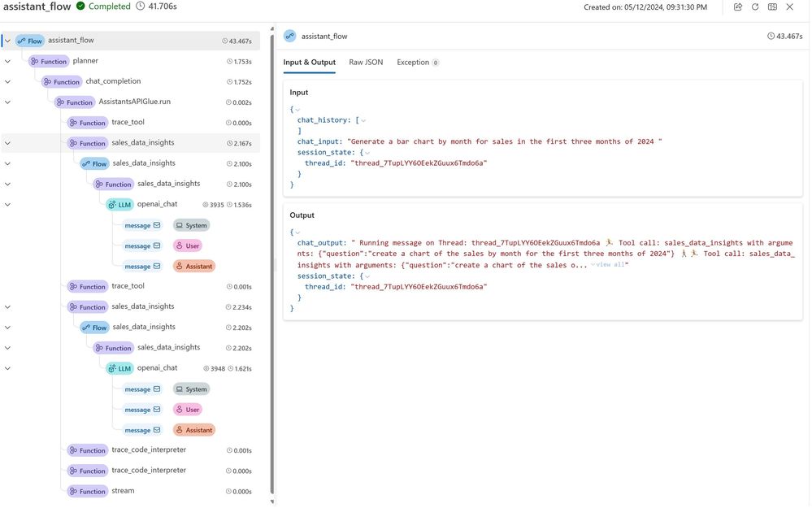Switch to the Raw JSON tab
The width and height of the screenshot is (812, 508).
366,62
